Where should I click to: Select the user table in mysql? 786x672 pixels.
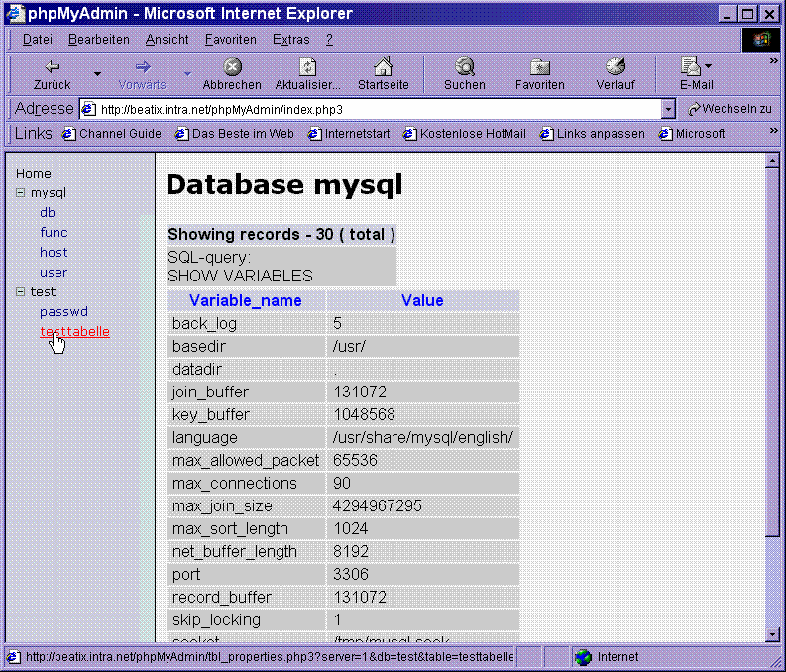point(54,273)
